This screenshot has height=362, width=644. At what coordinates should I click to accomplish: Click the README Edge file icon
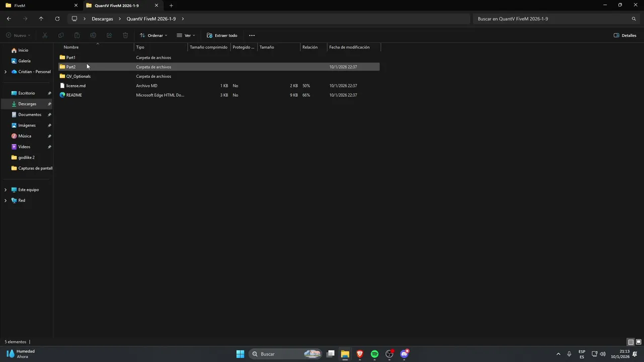[x=62, y=95]
